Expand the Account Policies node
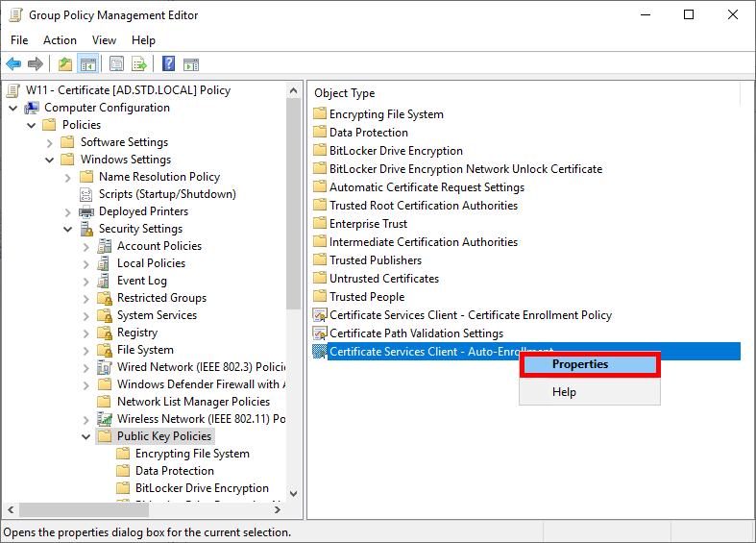 coord(85,246)
